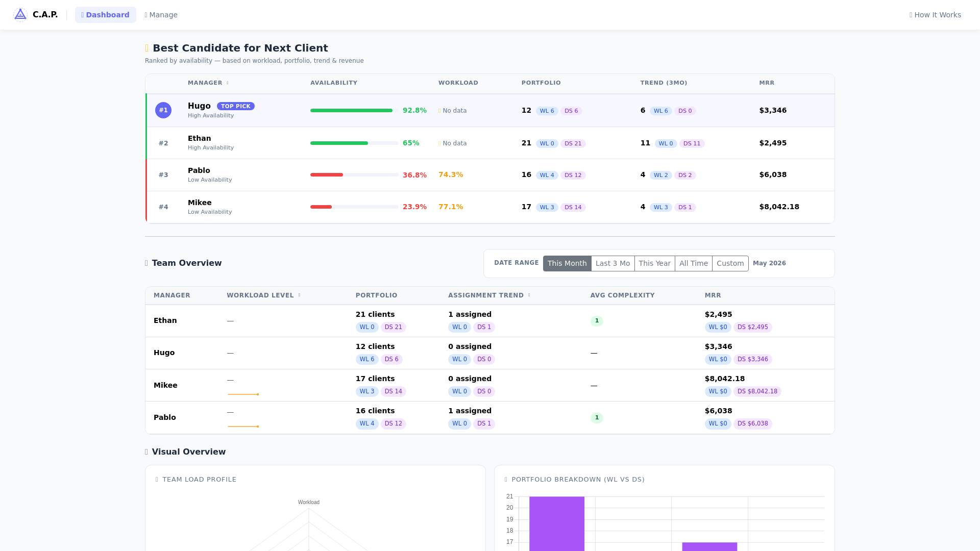Click the DS $3,346 MRR badge

point(752,359)
